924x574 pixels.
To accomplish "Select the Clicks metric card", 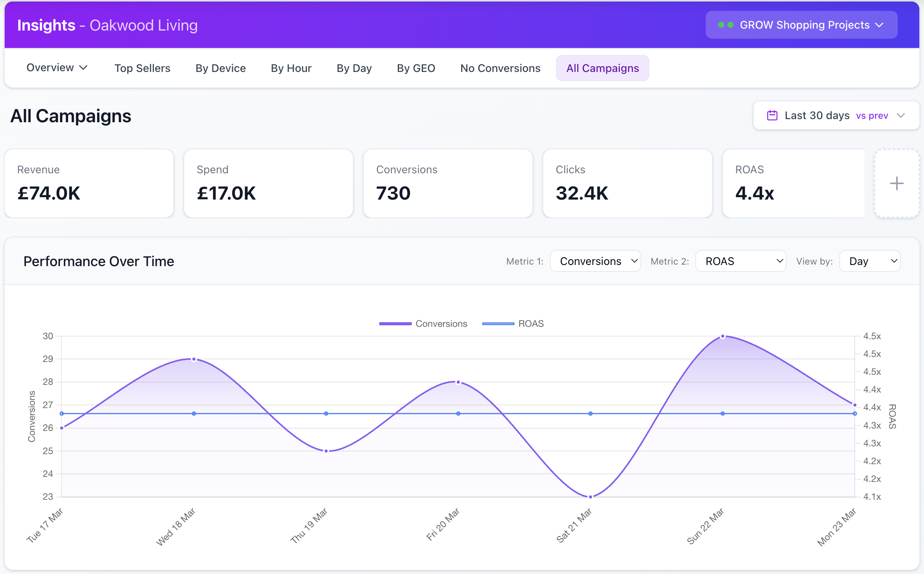I will click(x=627, y=183).
